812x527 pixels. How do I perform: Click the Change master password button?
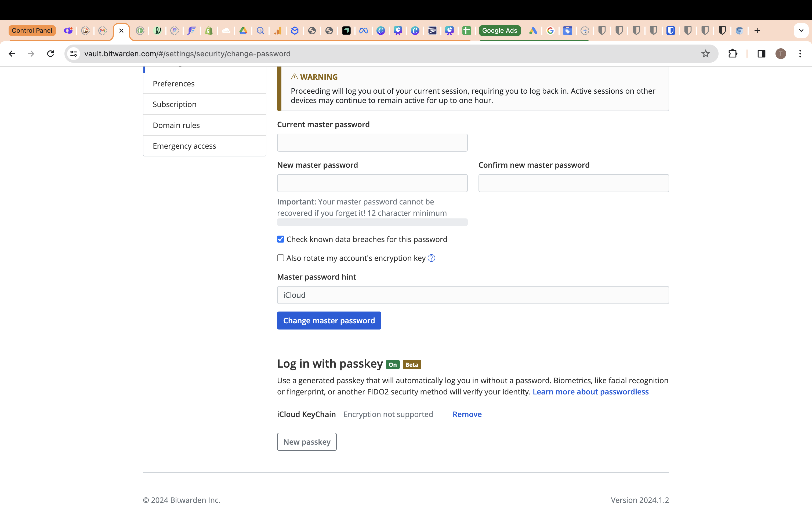329,320
